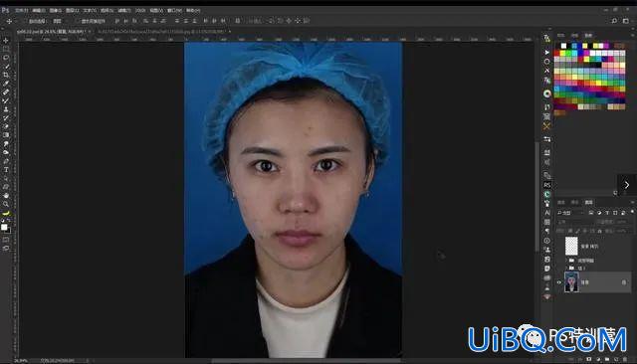Open the File menu

[x=22, y=10]
